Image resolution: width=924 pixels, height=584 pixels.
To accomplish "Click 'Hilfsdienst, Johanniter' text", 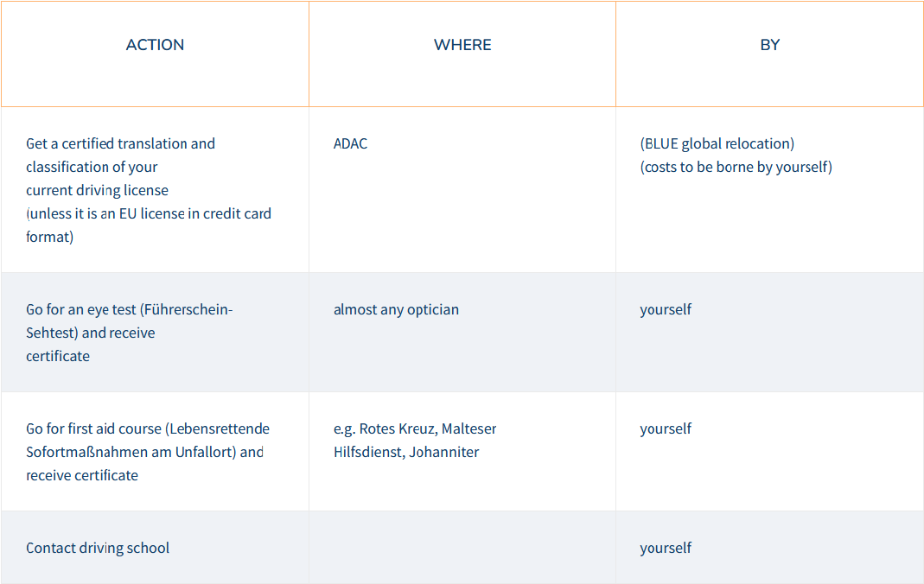I will pos(406,452).
